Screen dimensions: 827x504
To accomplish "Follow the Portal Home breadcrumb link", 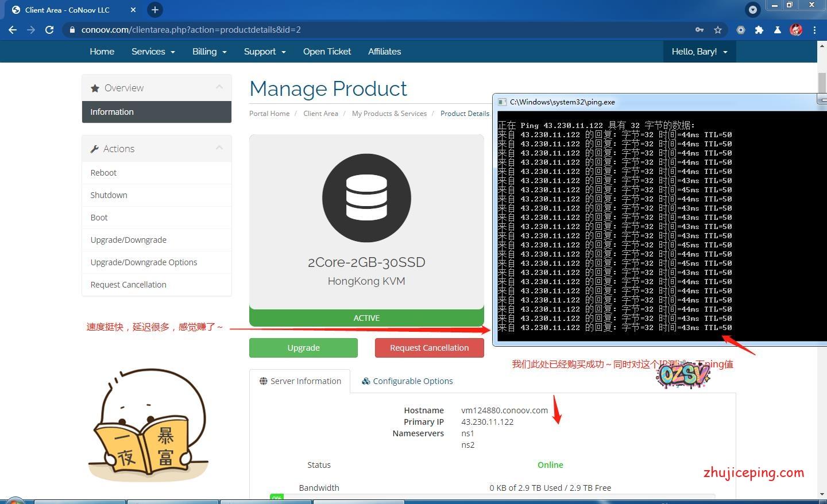I will click(269, 114).
